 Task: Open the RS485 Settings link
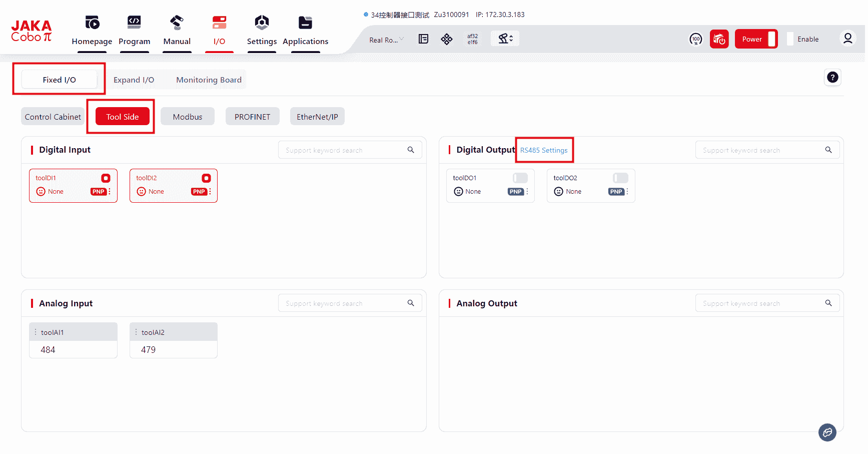[x=544, y=150]
